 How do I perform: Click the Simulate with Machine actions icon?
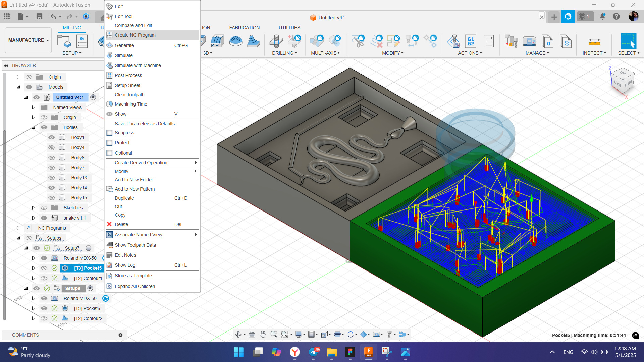pyautogui.click(x=453, y=41)
